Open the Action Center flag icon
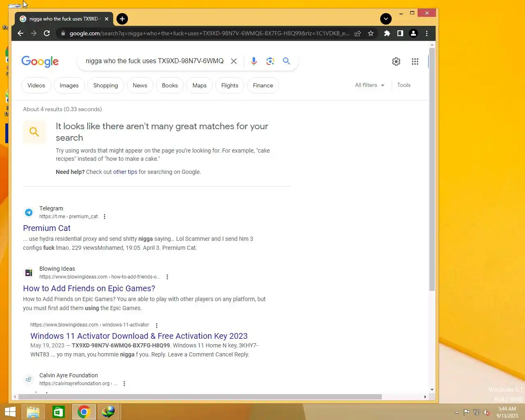 pyautogui.click(x=467, y=412)
